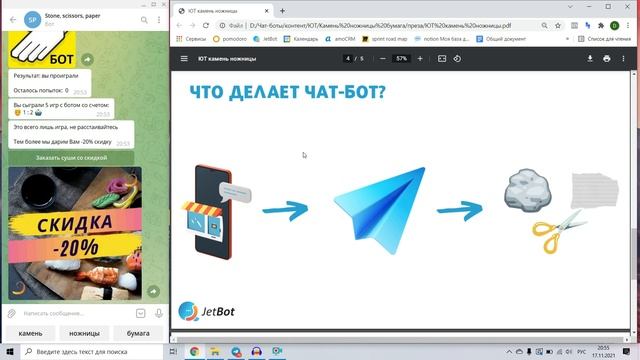Open the discount sushi image
This screenshot has width=640, height=360.
click(75, 233)
